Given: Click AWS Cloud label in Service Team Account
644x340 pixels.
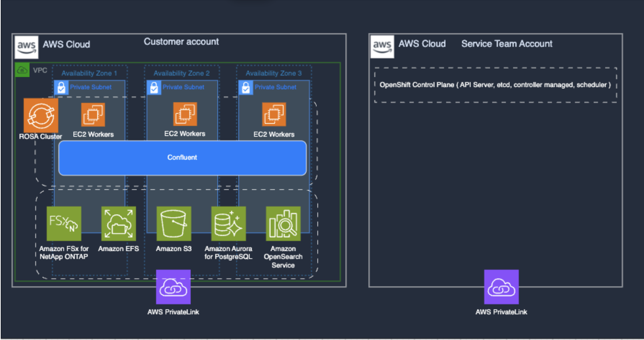Looking at the screenshot, I should (x=422, y=44).
